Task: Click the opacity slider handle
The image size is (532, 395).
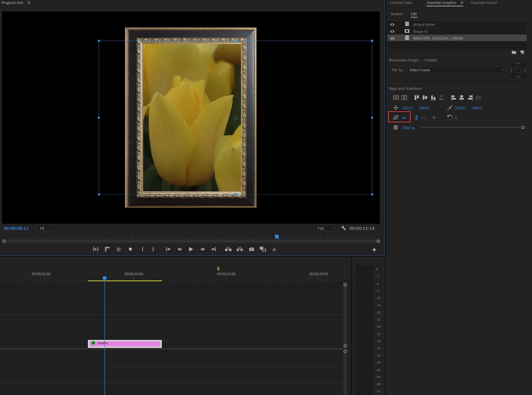Action: pos(523,127)
